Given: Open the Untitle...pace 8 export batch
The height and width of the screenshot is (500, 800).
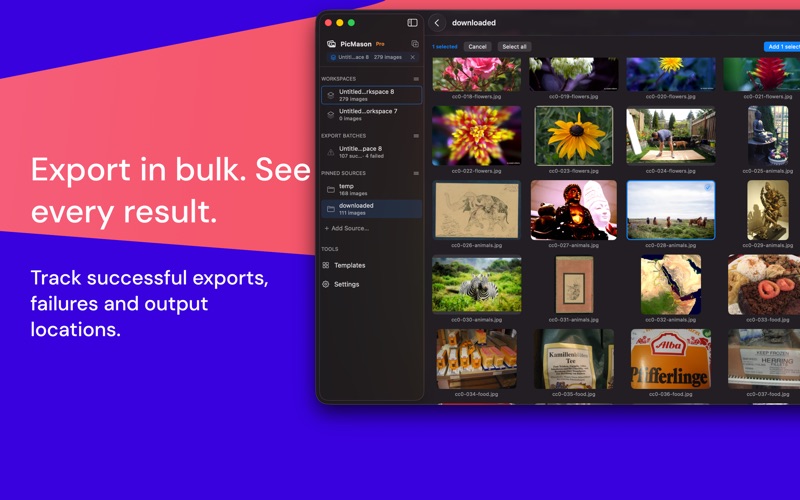Looking at the screenshot, I should pos(371,152).
